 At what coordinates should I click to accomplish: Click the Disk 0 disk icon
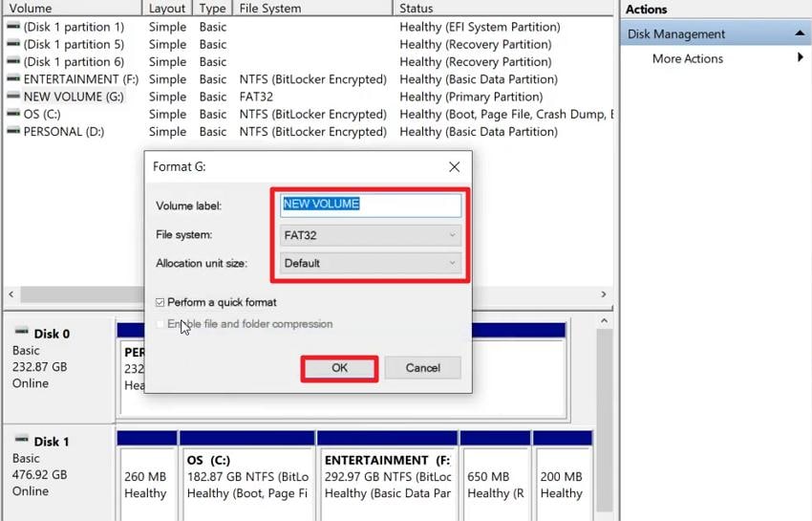pos(21,332)
